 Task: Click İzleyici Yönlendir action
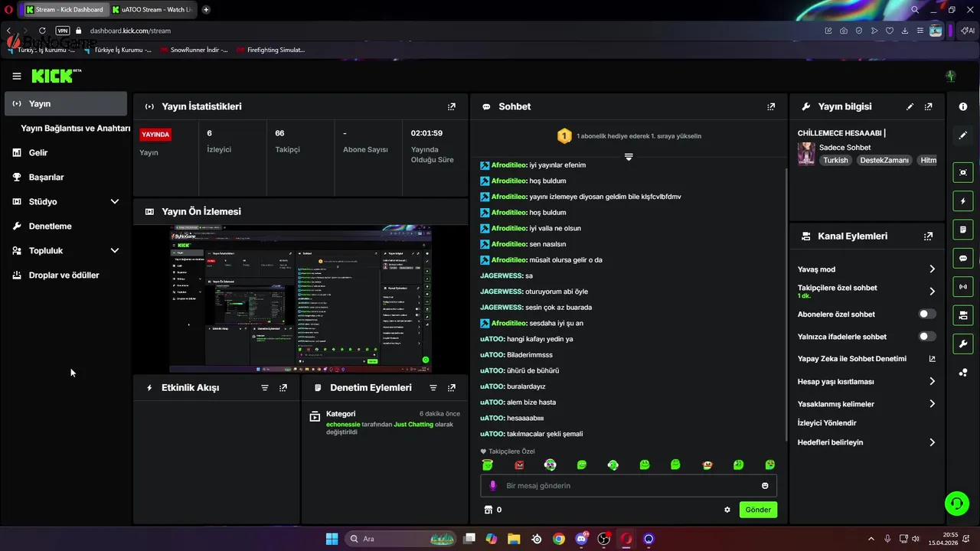[827, 423]
